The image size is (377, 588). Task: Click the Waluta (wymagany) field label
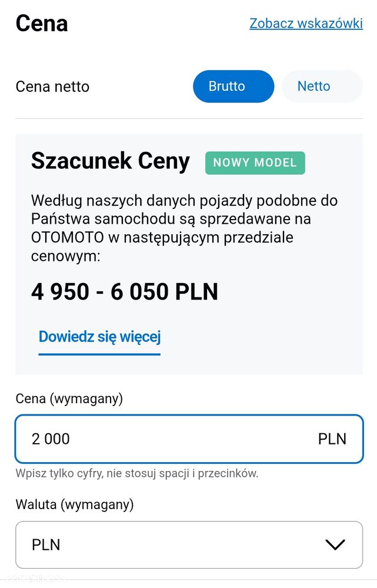click(x=75, y=504)
